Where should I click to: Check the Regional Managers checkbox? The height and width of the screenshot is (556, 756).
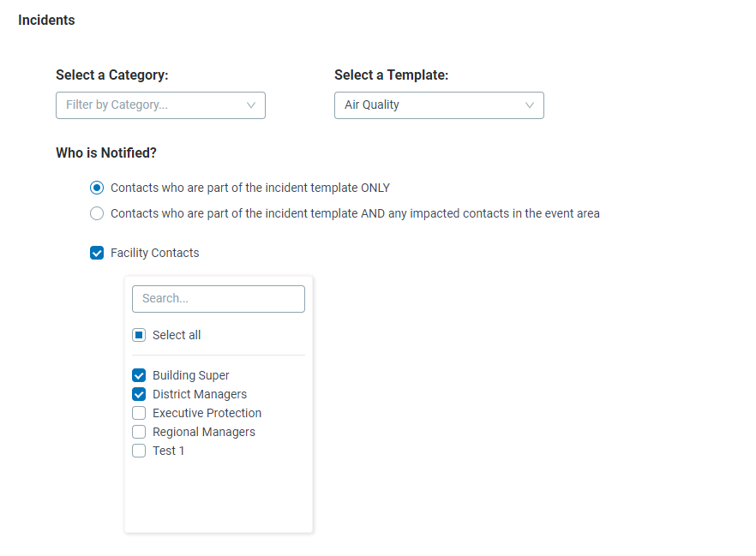click(139, 432)
